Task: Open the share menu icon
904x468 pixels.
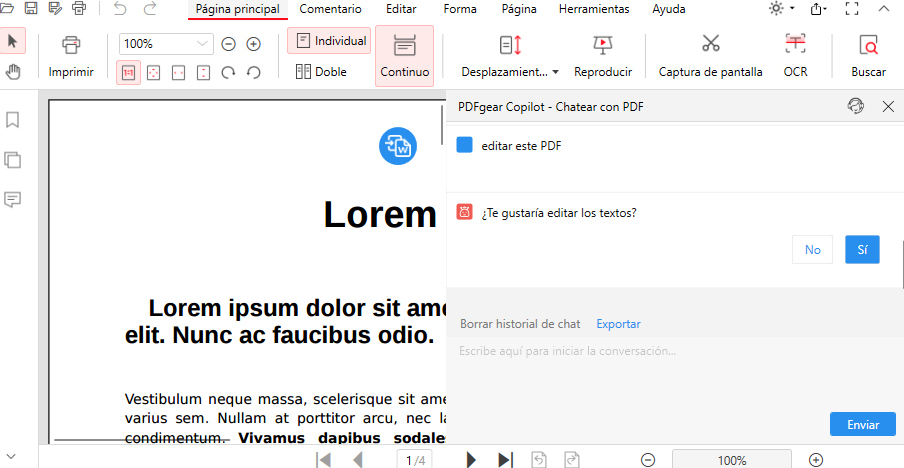Action: point(819,9)
